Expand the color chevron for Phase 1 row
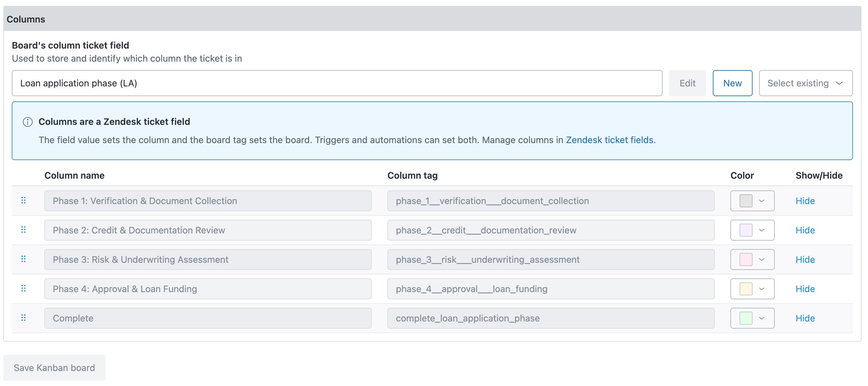868x386 pixels. [761, 201]
